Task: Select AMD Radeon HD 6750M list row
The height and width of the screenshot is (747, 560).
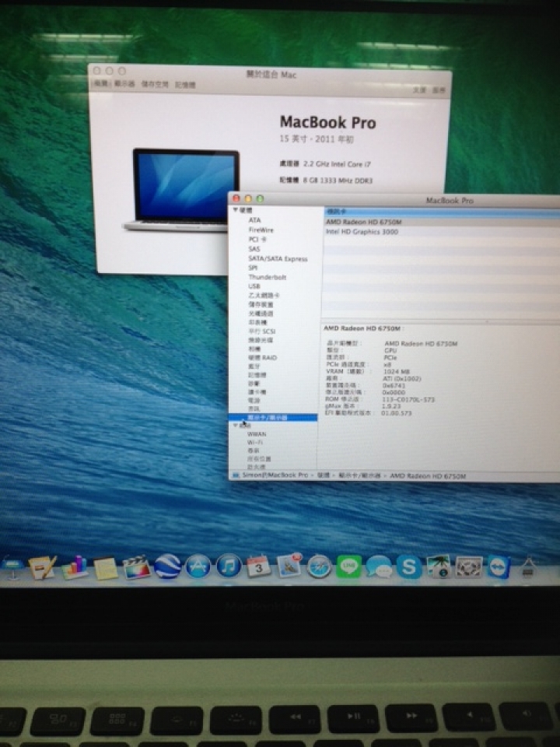Action: coord(442,222)
